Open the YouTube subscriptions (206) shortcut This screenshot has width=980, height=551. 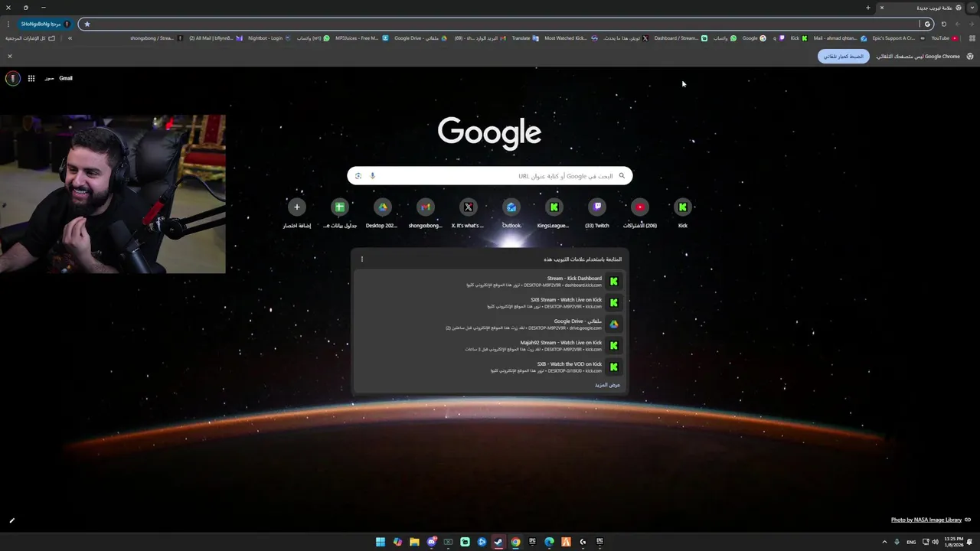click(639, 212)
